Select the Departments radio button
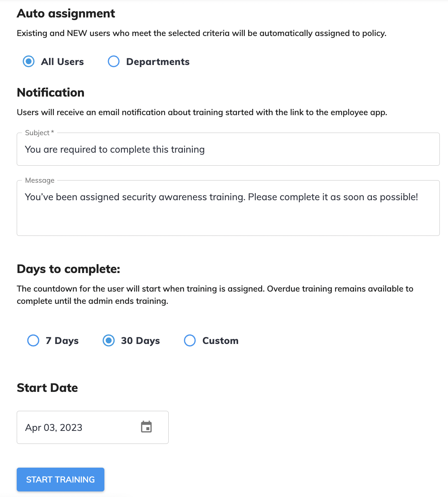Image resolution: width=448 pixels, height=497 pixels. (x=113, y=61)
